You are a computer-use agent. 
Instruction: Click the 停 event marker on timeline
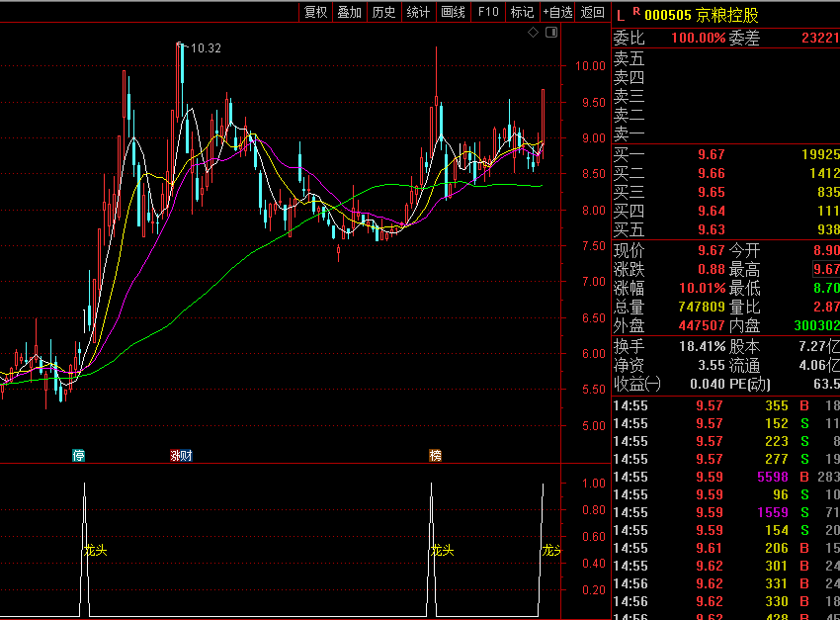coord(79,455)
